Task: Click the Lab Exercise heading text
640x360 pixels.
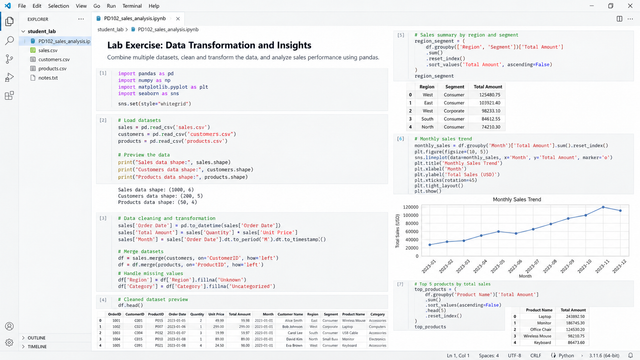Action: coord(209,45)
